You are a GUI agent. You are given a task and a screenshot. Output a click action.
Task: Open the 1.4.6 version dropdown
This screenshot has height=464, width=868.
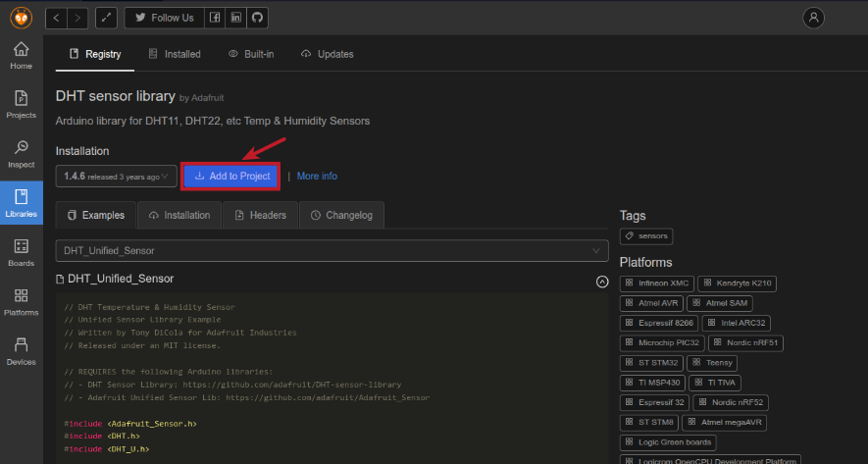point(116,177)
